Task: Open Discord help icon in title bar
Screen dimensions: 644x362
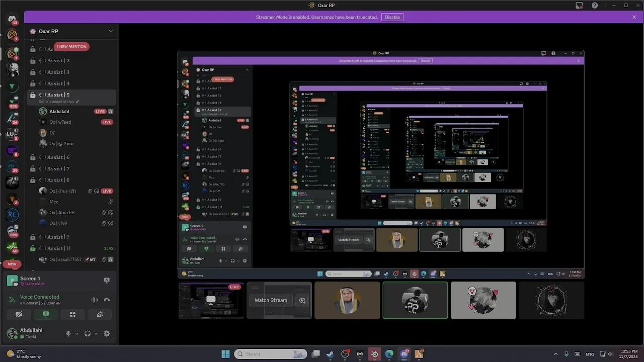Action: click(x=595, y=6)
